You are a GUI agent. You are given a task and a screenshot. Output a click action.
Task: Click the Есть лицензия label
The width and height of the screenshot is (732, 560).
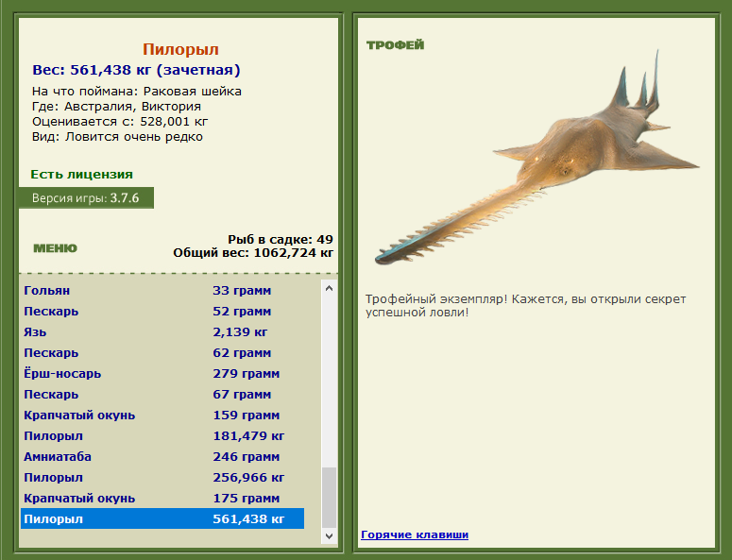click(x=81, y=175)
